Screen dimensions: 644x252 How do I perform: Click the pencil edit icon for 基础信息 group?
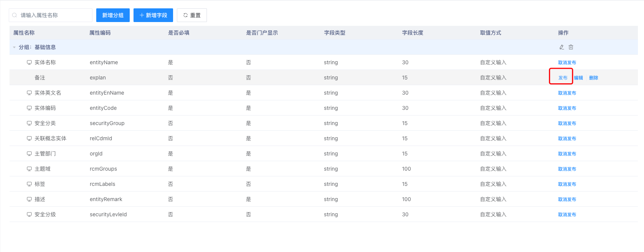tap(561, 47)
